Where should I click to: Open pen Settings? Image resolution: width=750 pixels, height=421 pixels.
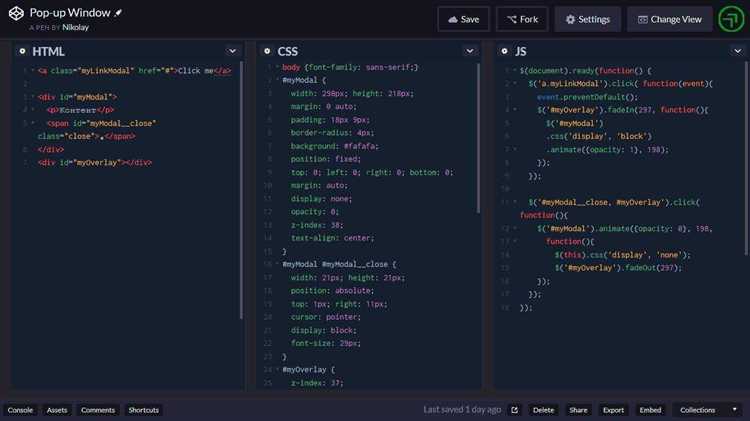[588, 19]
